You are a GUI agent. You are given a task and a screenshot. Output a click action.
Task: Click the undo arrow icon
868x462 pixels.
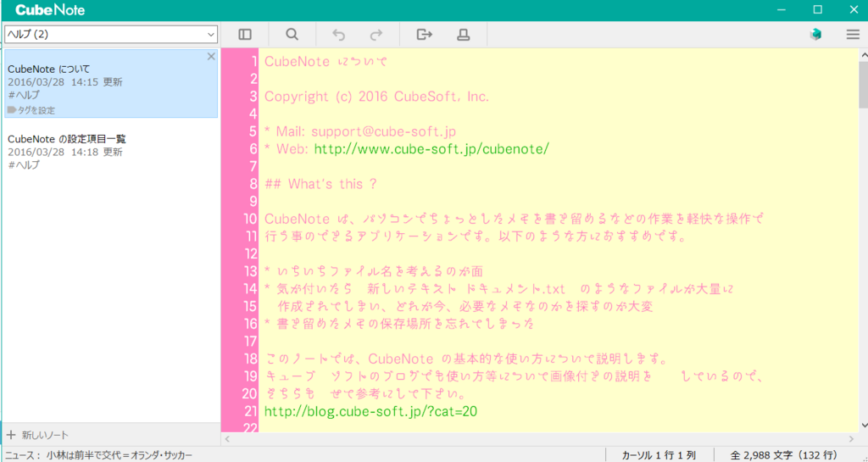[338, 35]
